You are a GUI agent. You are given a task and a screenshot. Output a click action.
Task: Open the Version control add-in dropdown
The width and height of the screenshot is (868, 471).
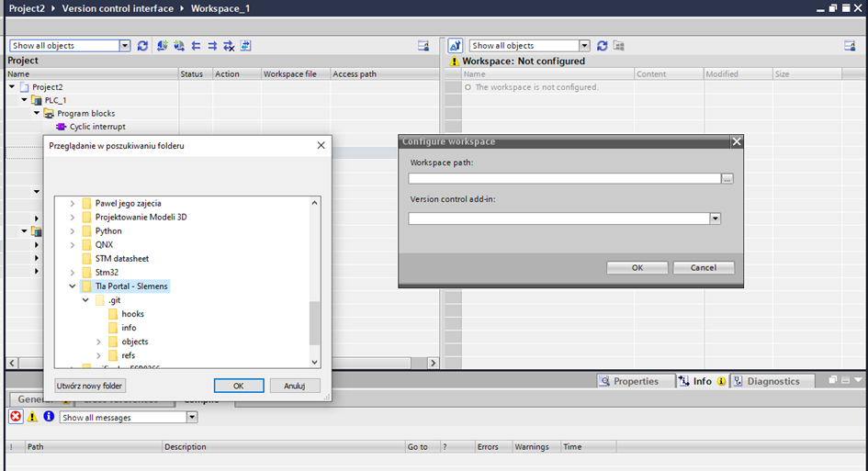pyautogui.click(x=715, y=219)
